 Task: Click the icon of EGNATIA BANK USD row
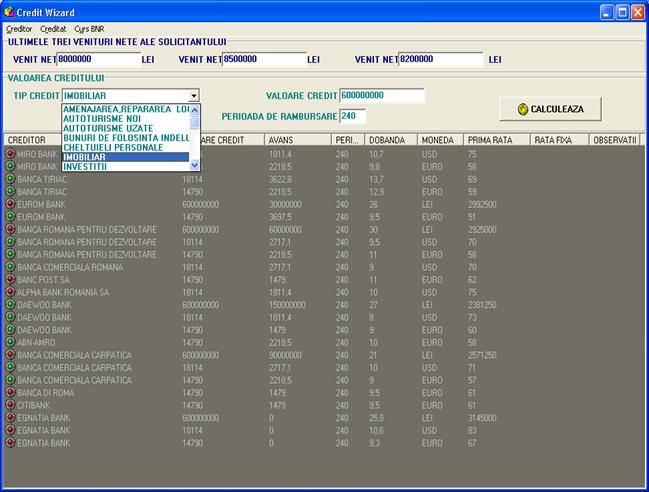[x=10, y=430]
